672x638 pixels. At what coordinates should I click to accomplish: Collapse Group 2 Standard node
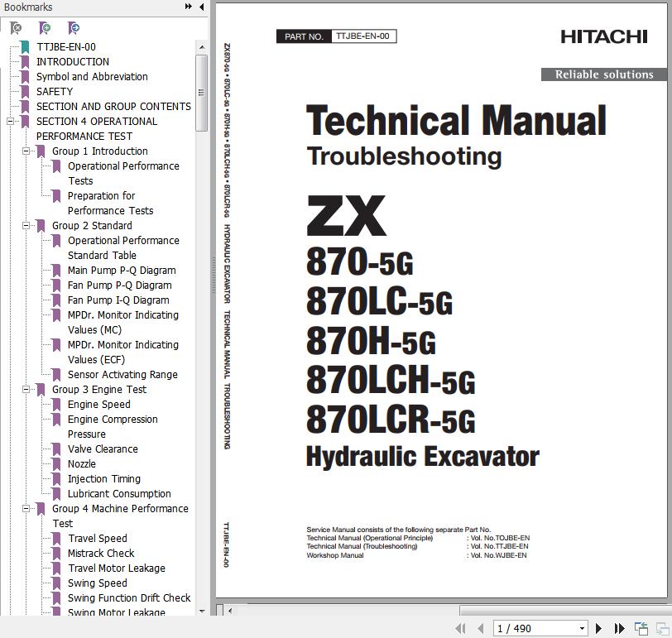pos(26,226)
